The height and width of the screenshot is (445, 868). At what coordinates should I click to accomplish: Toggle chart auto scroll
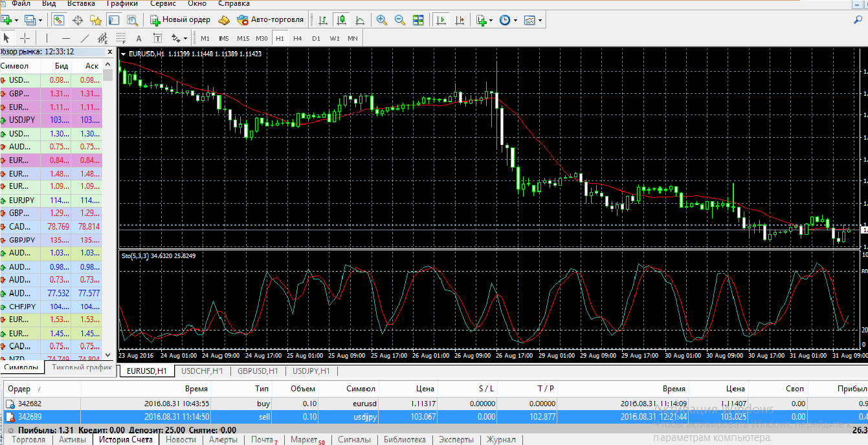[441, 20]
